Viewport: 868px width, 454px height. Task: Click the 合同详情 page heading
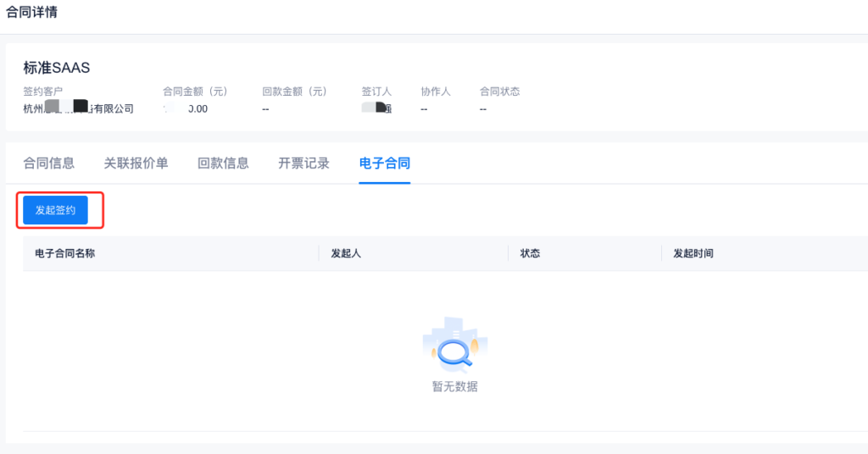point(32,13)
